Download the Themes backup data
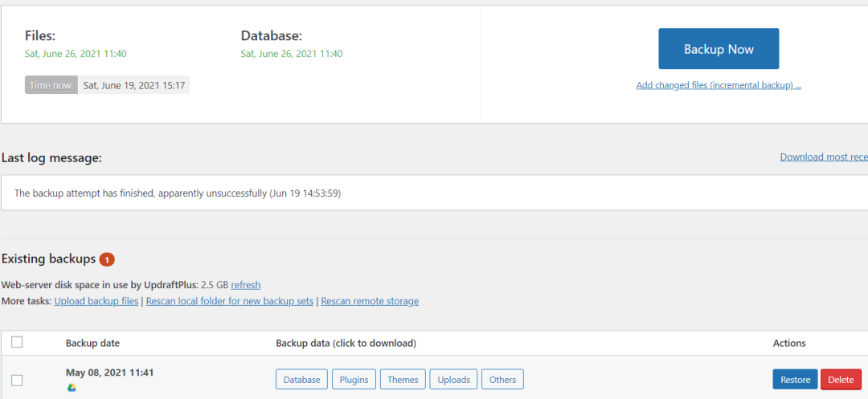Image resolution: width=868 pixels, height=399 pixels. coord(403,380)
